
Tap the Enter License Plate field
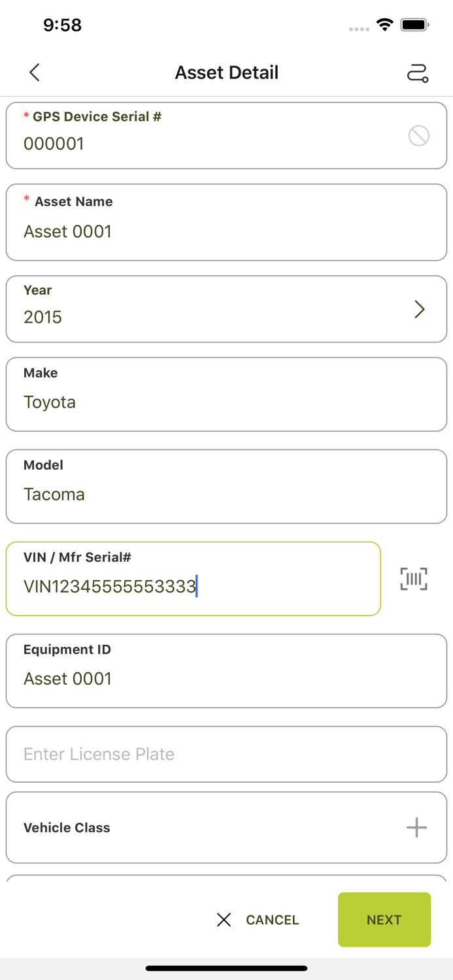pyautogui.click(x=226, y=754)
